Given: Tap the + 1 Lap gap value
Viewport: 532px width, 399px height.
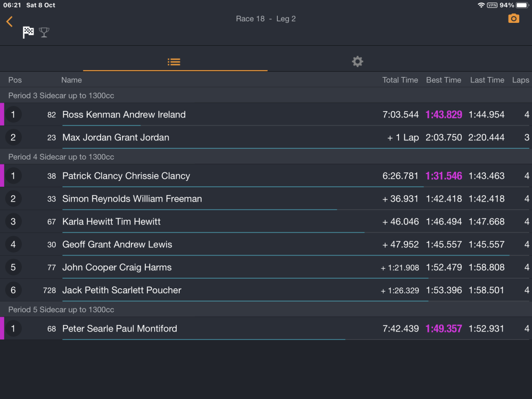Looking at the screenshot, I should tap(403, 137).
